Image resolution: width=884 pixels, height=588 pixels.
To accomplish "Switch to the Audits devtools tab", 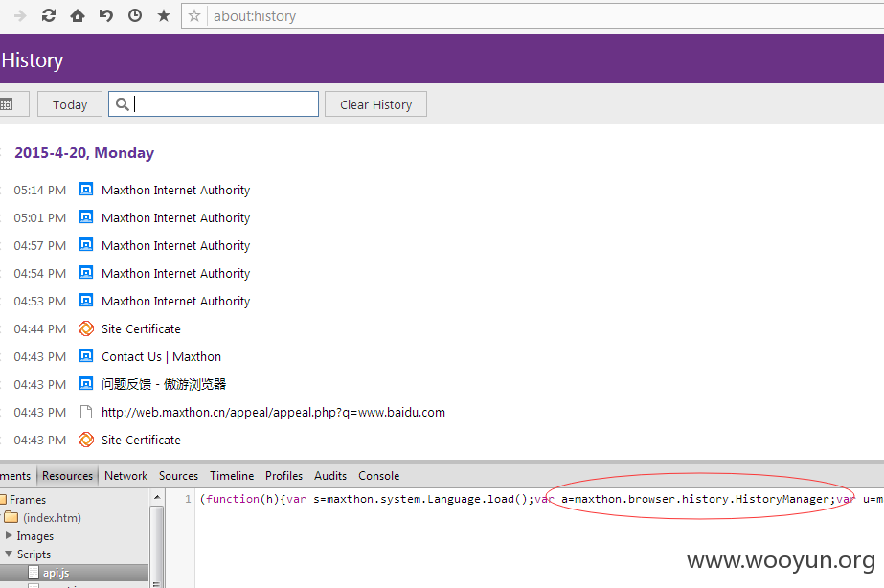I will click(x=329, y=476).
